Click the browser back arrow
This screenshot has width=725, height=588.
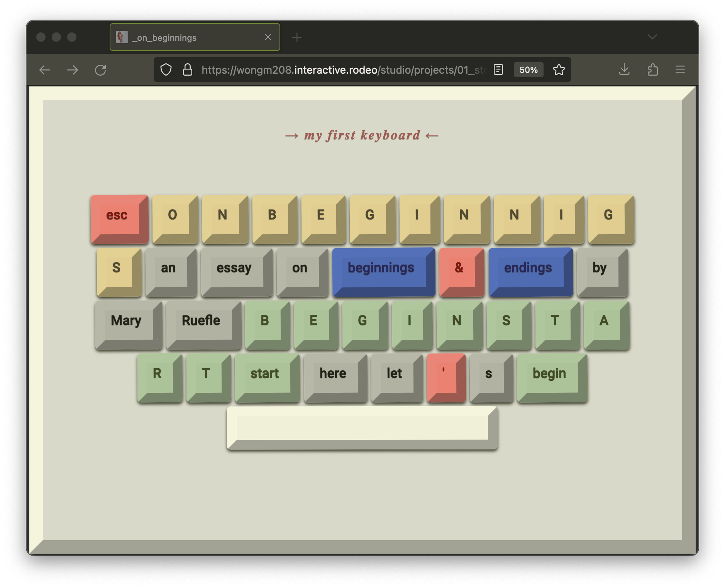(45, 70)
